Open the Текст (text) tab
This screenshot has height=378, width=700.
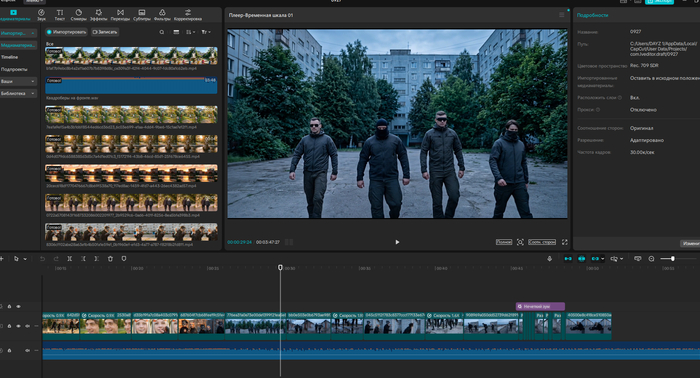[60, 15]
